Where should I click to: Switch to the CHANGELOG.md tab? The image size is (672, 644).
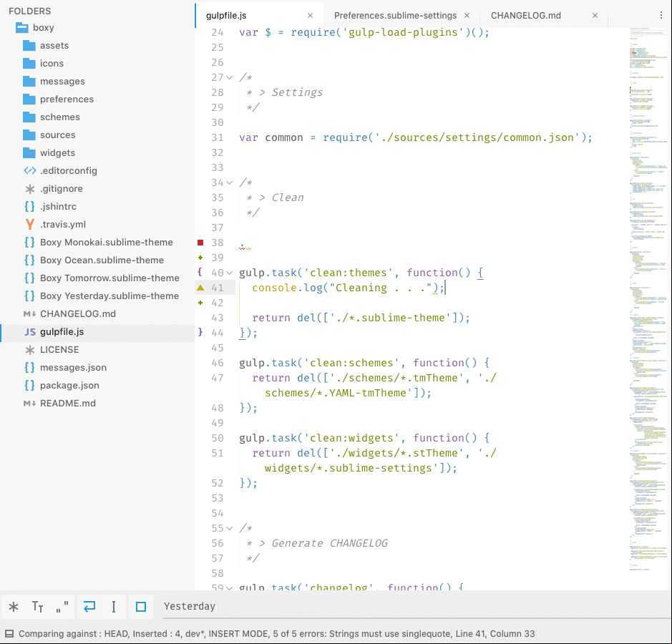click(x=543, y=16)
